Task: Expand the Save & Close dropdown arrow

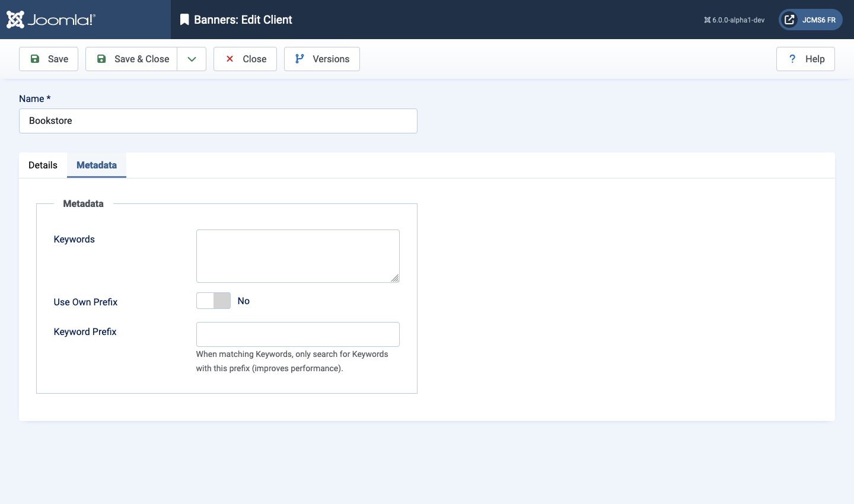Action: 192,59
